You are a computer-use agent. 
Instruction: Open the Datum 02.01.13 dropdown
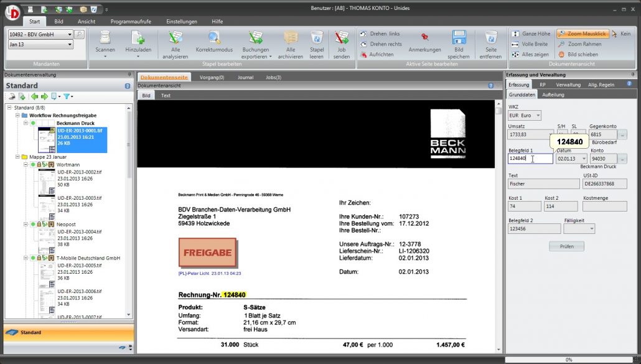click(x=583, y=159)
